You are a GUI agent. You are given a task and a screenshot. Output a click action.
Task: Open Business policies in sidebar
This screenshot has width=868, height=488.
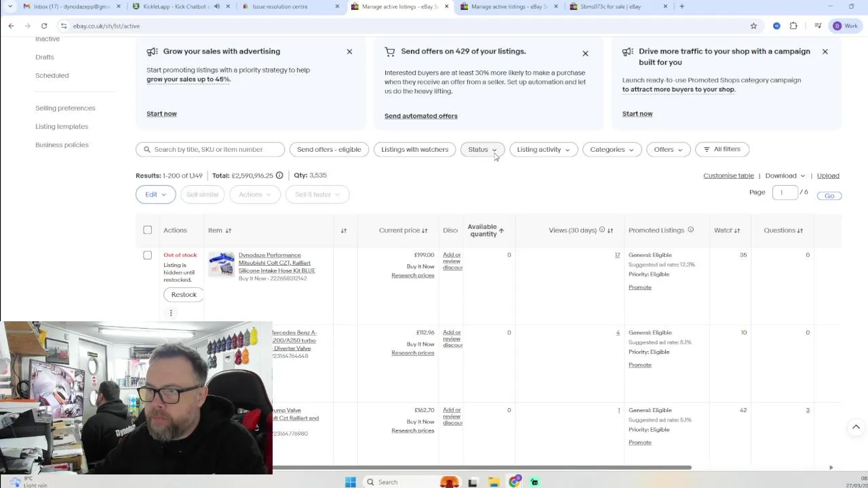62,144
